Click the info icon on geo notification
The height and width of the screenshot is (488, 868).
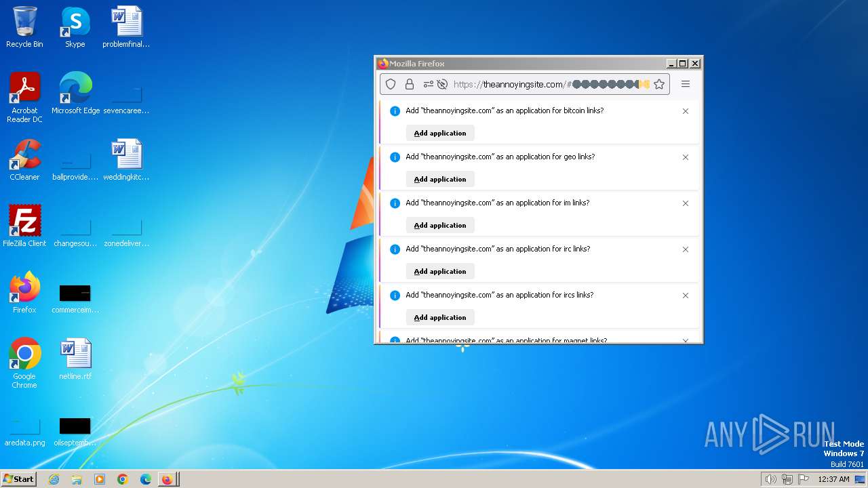[395, 157]
